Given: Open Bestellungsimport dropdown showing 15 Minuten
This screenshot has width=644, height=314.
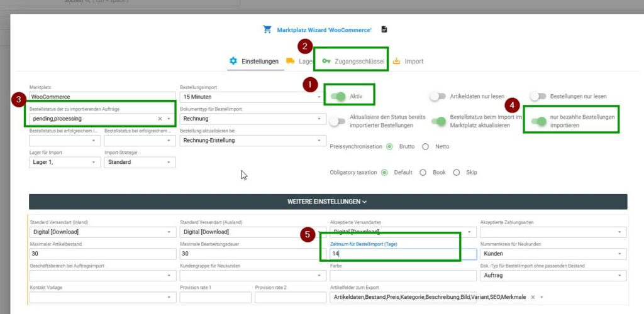Looking at the screenshot, I should (252, 97).
